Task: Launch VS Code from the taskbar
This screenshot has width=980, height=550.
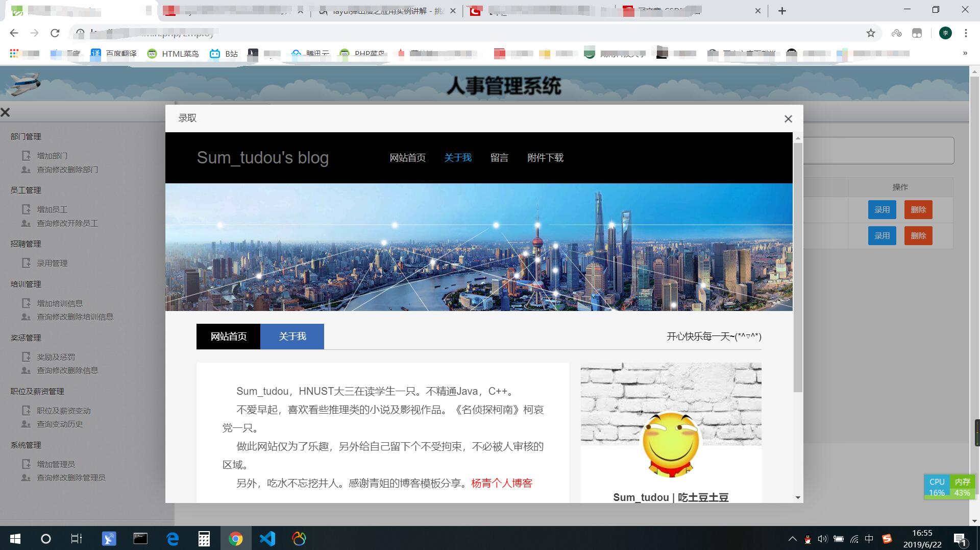Action: [x=267, y=538]
